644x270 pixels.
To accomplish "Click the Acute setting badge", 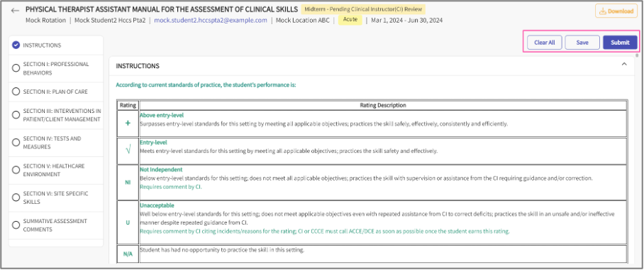I will (350, 19).
